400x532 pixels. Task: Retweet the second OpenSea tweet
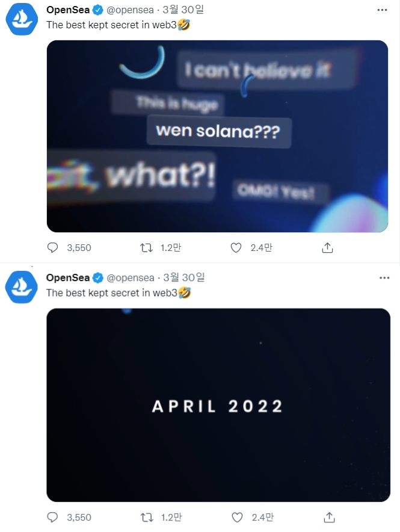(146, 517)
